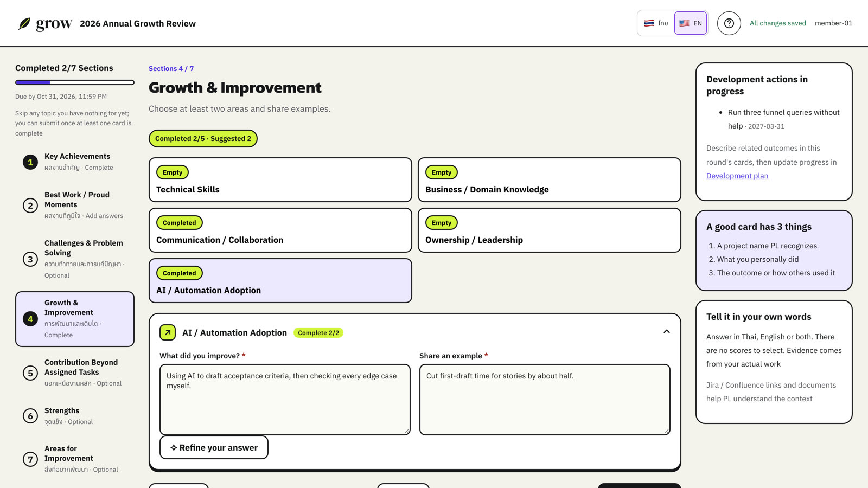868x488 pixels.
Task: Click the member-01 username
Action: [834, 23]
